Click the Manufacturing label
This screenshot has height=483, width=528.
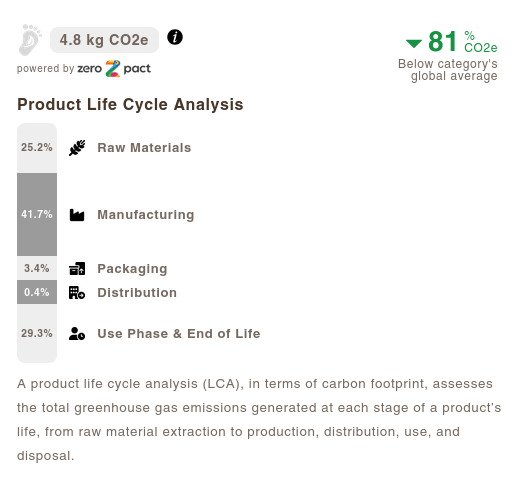[x=146, y=215]
